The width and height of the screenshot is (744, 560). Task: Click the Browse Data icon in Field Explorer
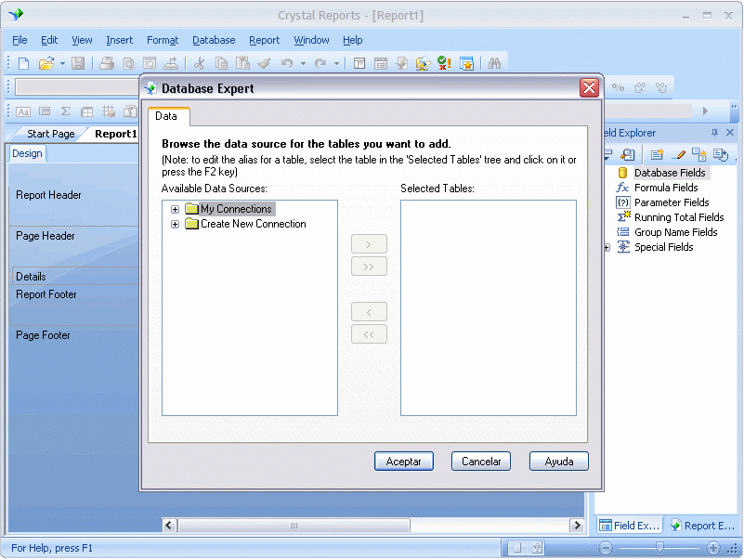[x=626, y=155]
